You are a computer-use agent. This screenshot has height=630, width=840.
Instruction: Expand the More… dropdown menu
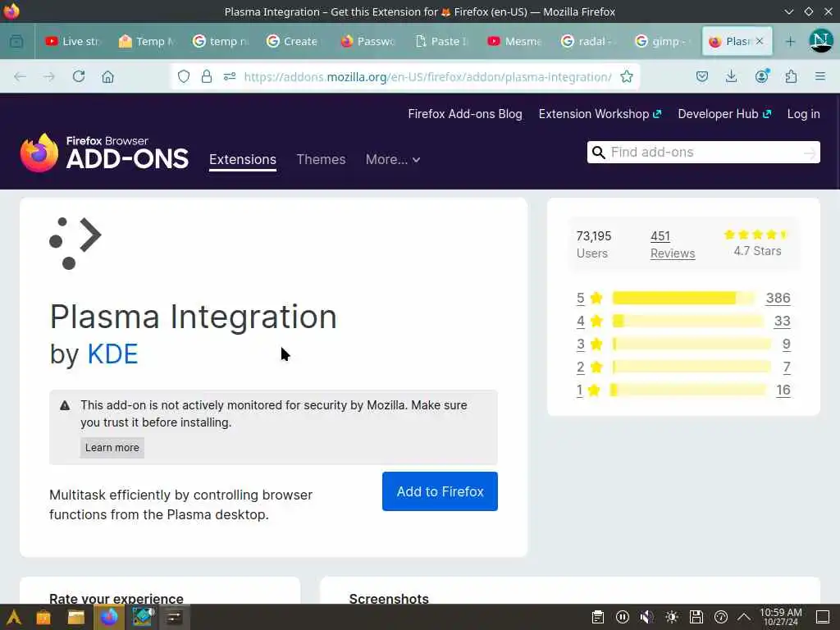[393, 160]
